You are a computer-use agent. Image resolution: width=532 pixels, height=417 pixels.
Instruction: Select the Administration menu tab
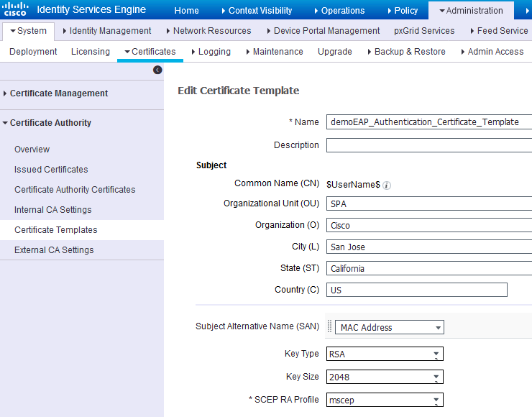pos(472,11)
